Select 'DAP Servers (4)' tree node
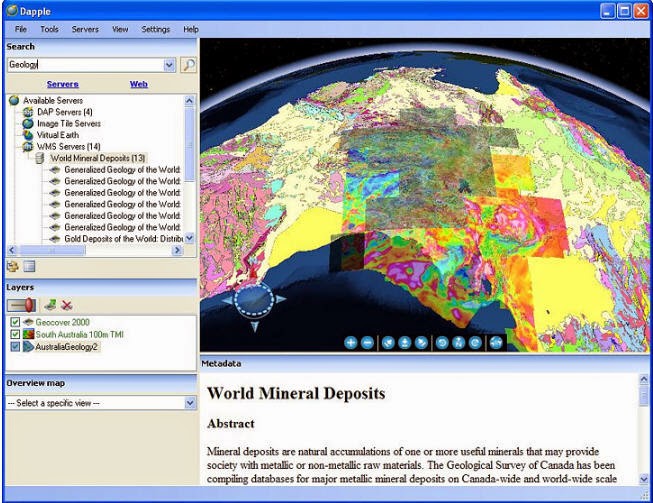The height and width of the screenshot is (503, 653). click(65, 112)
